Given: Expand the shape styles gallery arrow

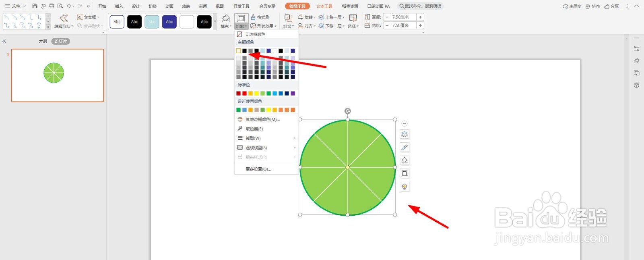Looking at the screenshot, I should point(215,21).
